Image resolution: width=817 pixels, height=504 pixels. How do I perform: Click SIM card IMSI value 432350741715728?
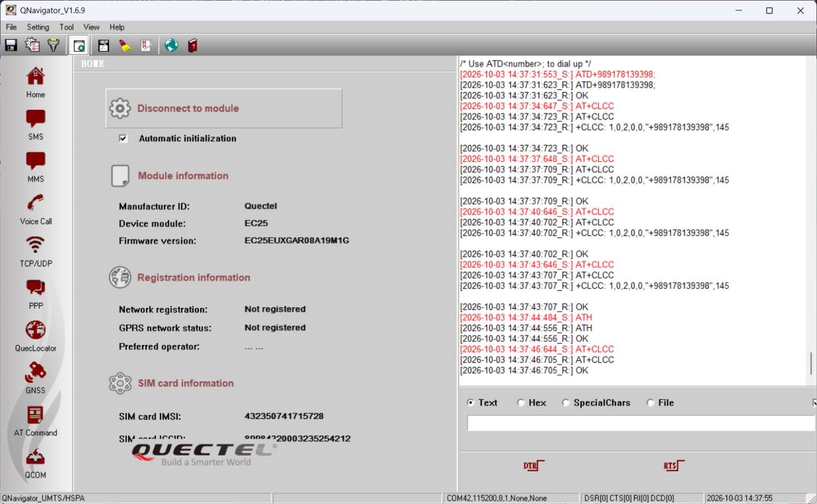(284, 416)
